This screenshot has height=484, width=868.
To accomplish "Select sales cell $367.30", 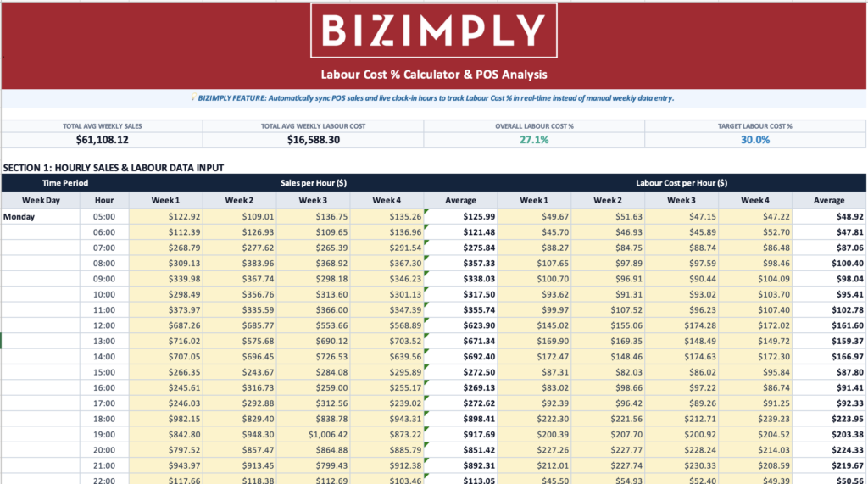I will click(x=387, y=263).
